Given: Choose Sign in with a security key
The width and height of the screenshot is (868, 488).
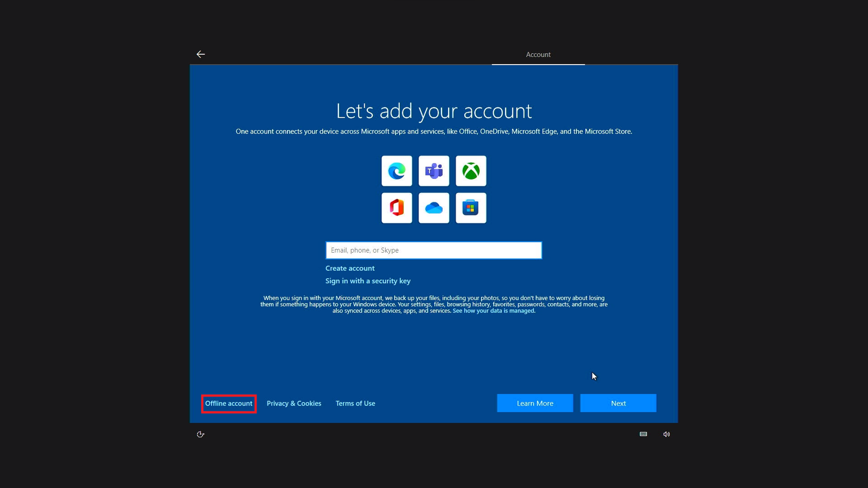Looking at the screenshot, I should tap(368, 281).
